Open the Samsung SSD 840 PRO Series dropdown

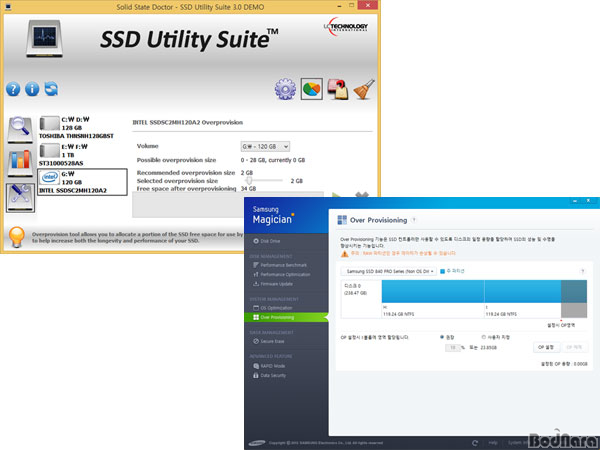pos(388,271)
